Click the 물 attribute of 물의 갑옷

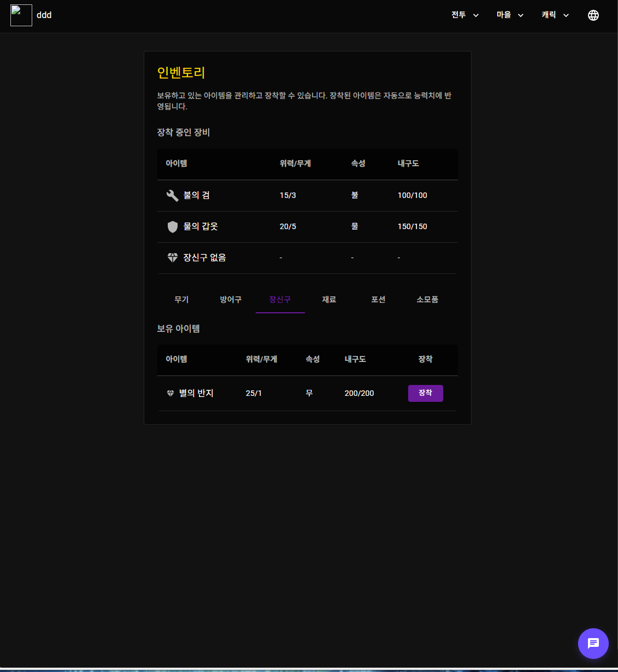(355, 226)
